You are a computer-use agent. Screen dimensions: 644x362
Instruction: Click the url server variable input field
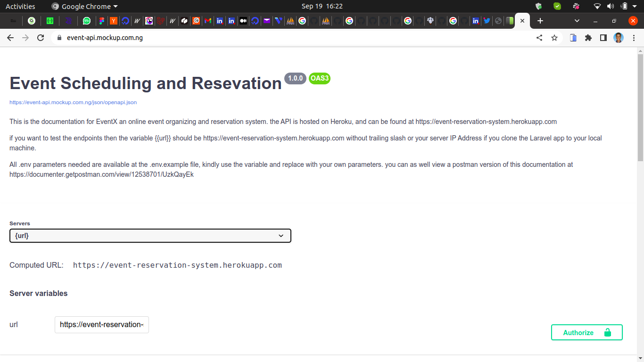[x=101, y=324]
